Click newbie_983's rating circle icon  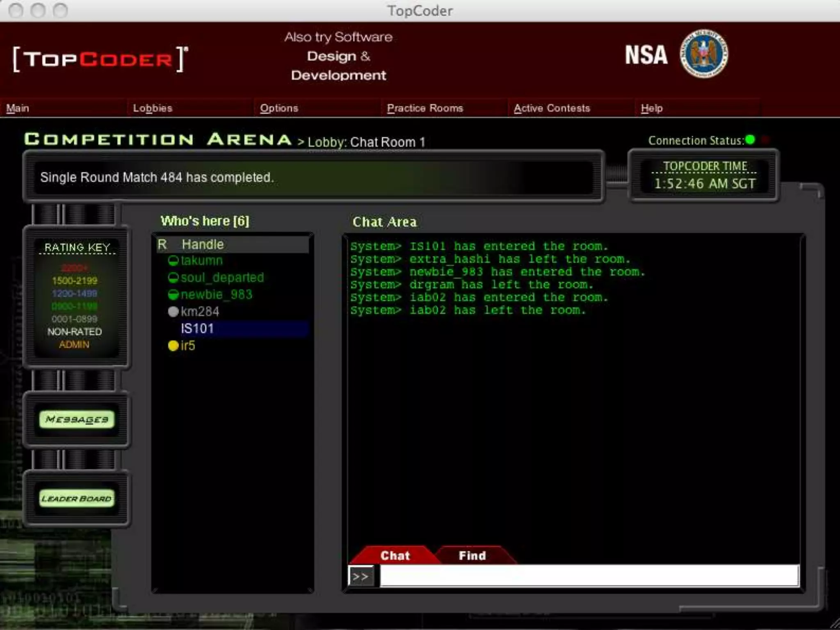[173, 295]
